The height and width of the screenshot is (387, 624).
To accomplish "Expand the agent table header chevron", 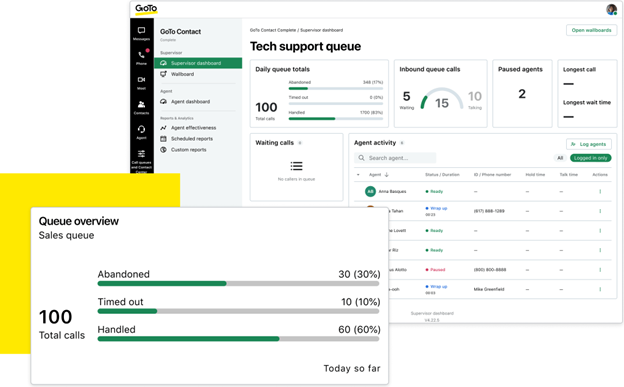I will tap(358, 175).
